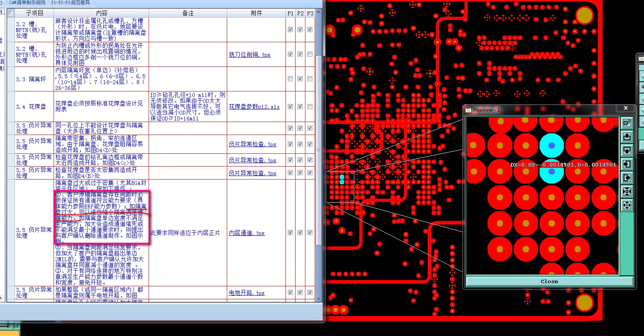Select the 3.4 花焊盘 sub-item cell
This screenshot has height=336, width=644.
[x=34, y=106]
